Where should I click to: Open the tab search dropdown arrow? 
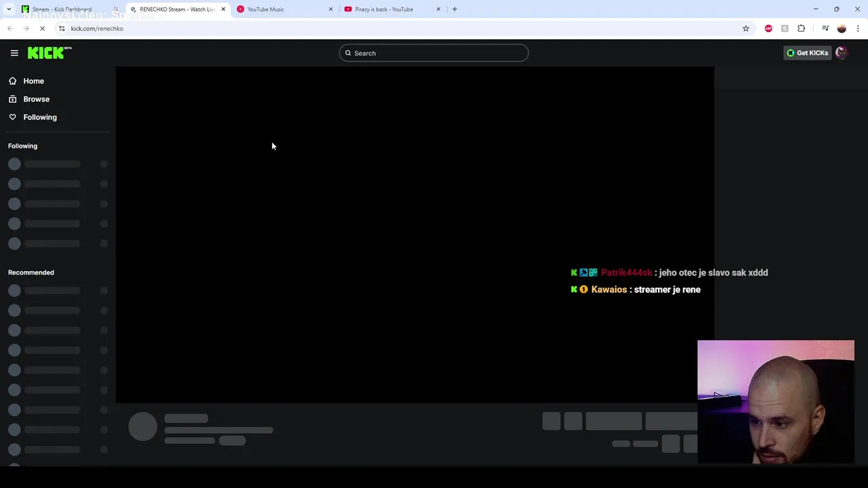pos(9,9)
